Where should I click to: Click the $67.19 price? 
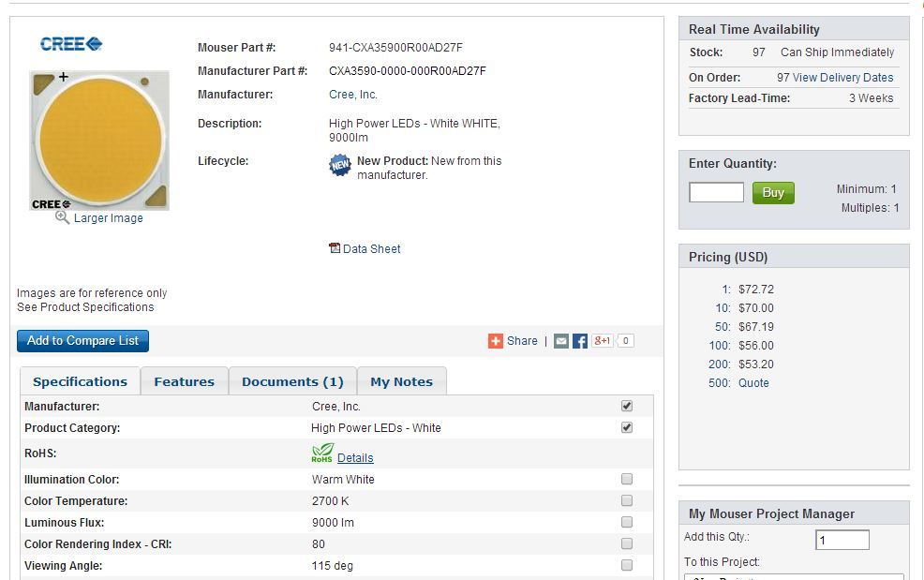pyautogui.click(x=756, y=327)
